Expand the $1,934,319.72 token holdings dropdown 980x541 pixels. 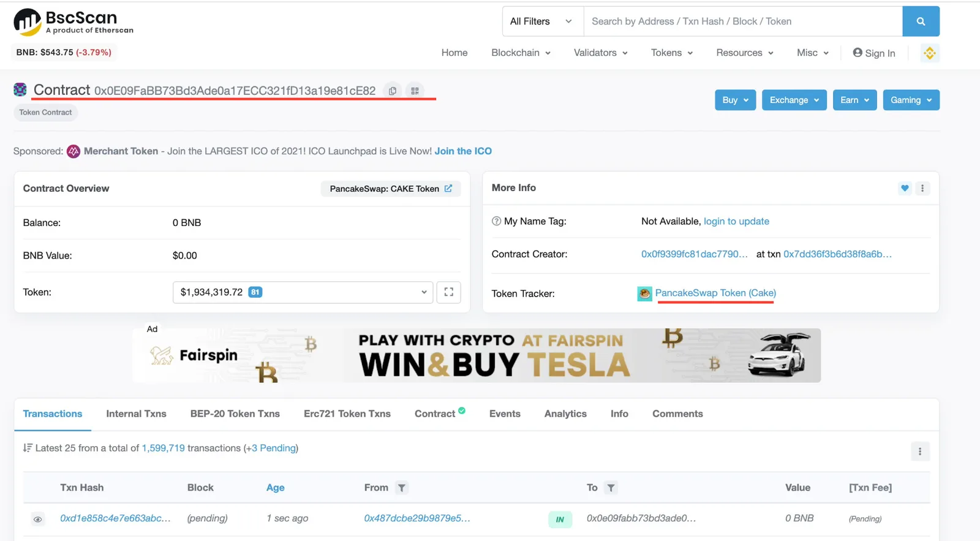pyautogui.click(x=303, y=292)
